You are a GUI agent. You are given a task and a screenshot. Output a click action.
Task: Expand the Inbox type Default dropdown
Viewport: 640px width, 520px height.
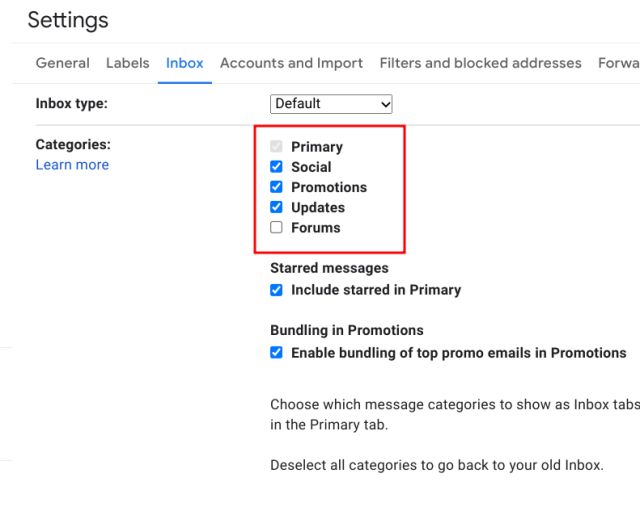coord(331,104)
